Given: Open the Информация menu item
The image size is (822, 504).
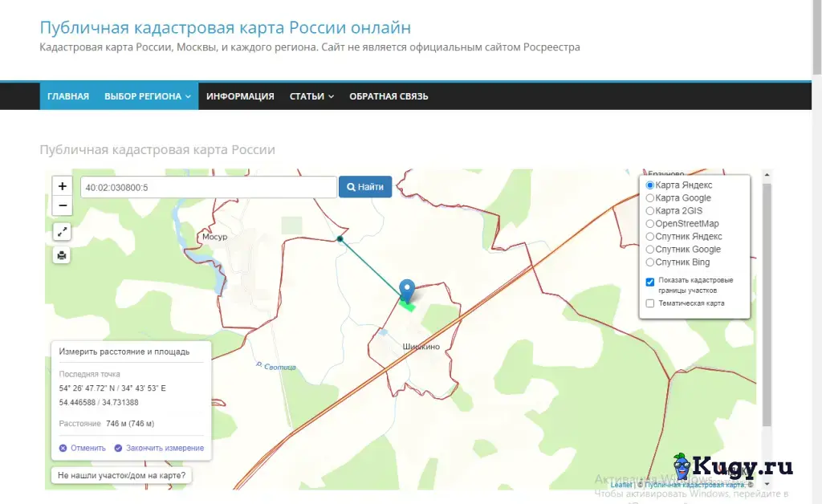Looking at the screenshot, I should (x=240, y=96).
